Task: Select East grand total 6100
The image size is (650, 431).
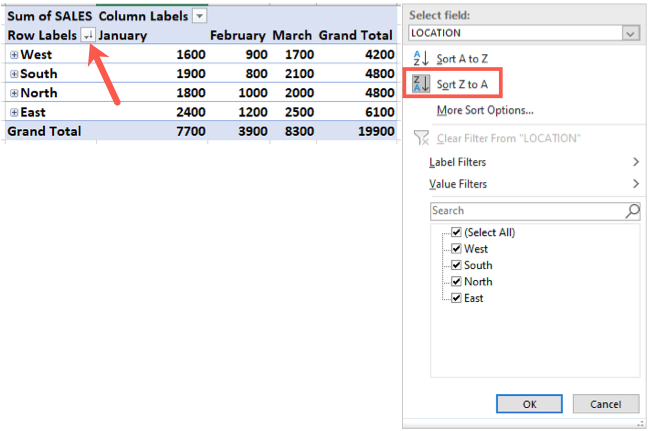Action: pos(380,112)
